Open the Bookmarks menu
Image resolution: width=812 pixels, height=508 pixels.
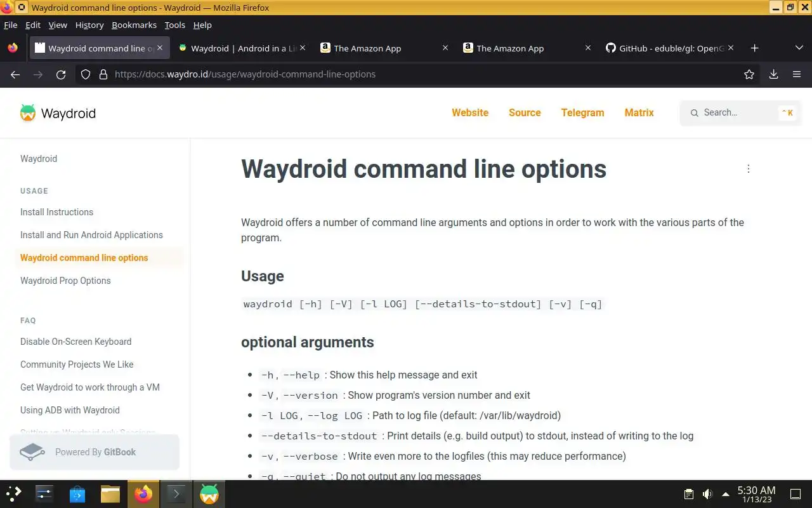[134, 25]
